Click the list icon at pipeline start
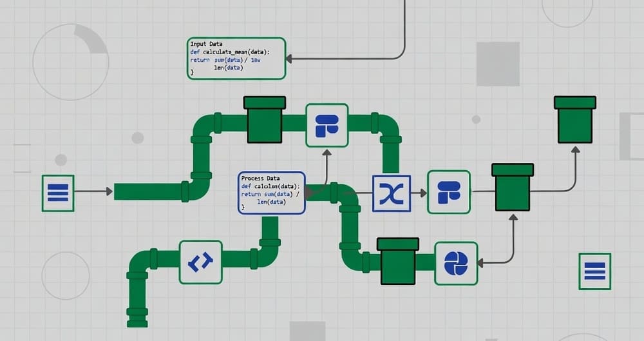This screenshot has height=341, width=644. (58, 193)
